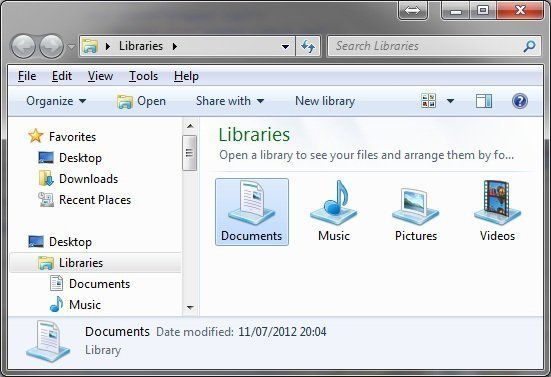Screen dimensions: 551x377
Task: Open recent pages dropdown beside Forward button
Action: pos(71,46)
